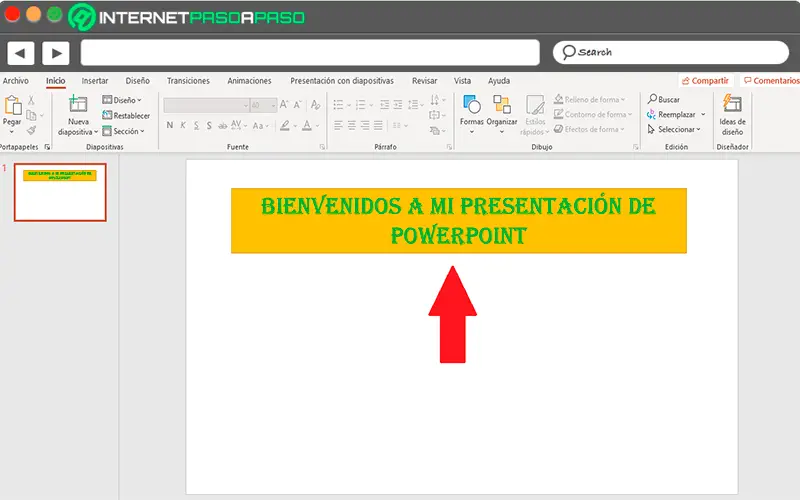
Task: Click the font color A swatch
Action: pyautogui.click(x=308, y=125)
